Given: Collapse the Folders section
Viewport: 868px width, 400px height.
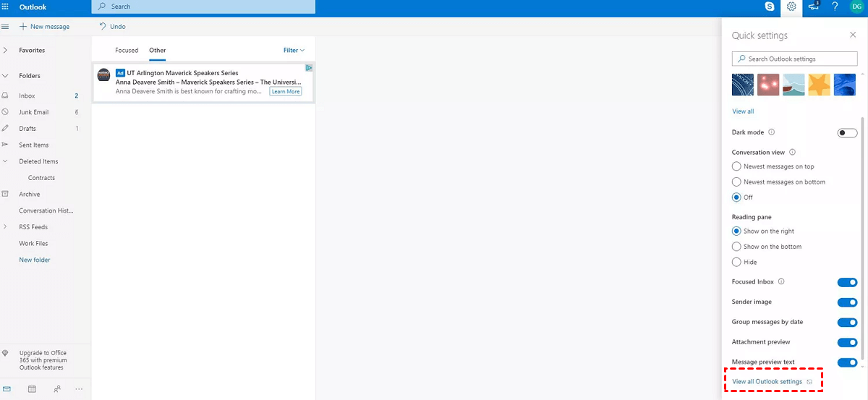Looking at the screenshot, I should tap(5, 75).
